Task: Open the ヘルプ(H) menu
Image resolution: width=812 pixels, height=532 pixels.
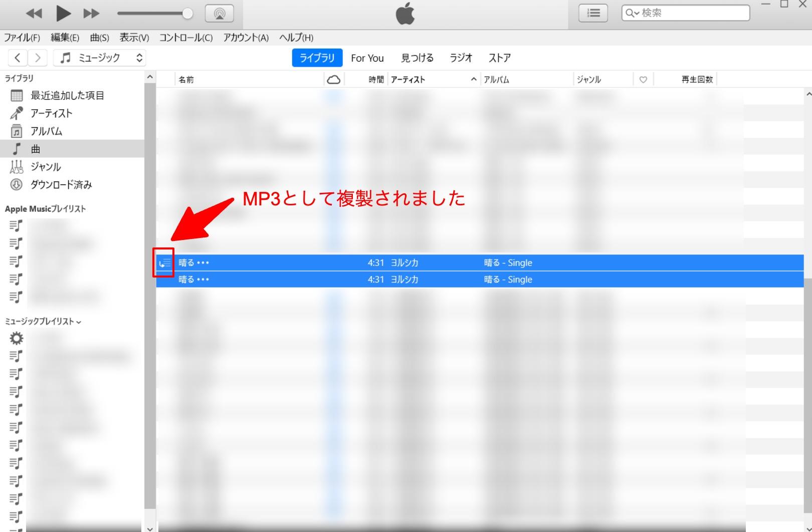Action: point(296,38)
